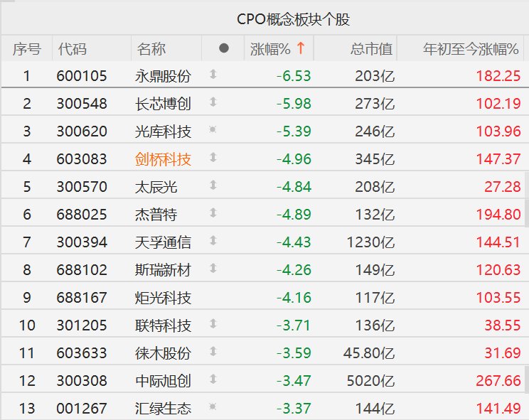Click the marker icon beside 联特科技
Viewport: 529px width, 420px height.
point(213,325)
